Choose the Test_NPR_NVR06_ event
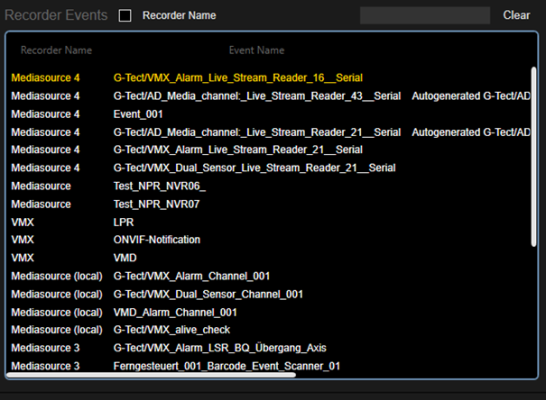This screenshot has height=400, width=546. click(269, 186)
